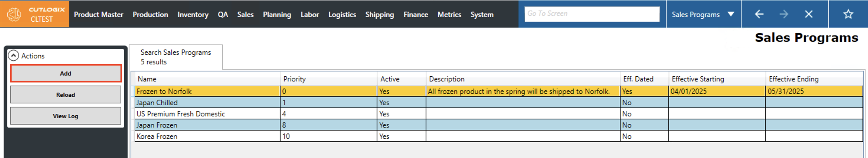
Task: Collapse the Actions panel chevron
Action: (13, 56)
